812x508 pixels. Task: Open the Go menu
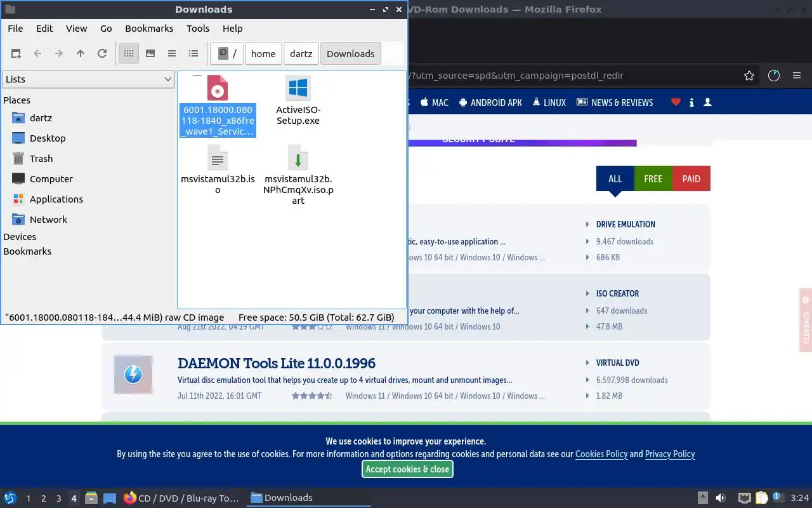[106, 29]
